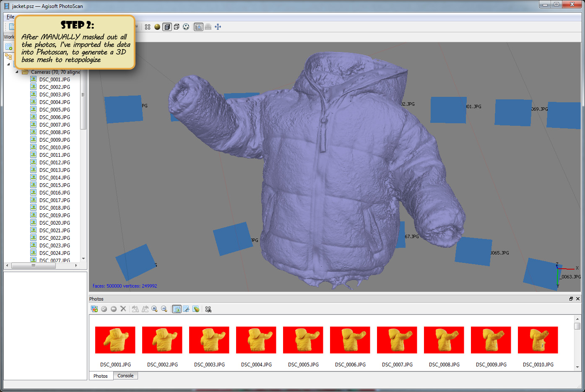
Task: Click zoom out thumbnails magnifier
Action: coord(164,309)
